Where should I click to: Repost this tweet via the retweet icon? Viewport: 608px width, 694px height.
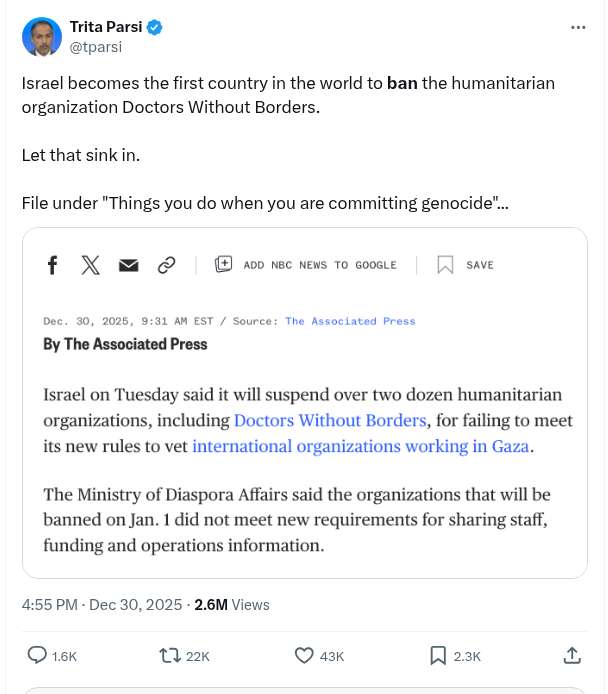[170, 655]
